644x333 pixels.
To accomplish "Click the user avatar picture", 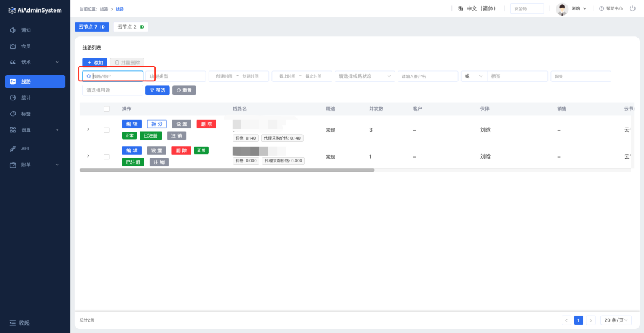I will [562, 8].
